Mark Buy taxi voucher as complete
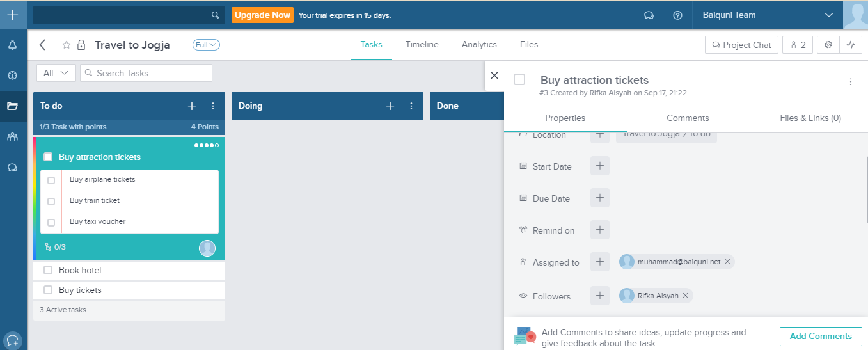The width and height of the screenshot is (868, 350). pyautogui.click(x=51, y=223)
